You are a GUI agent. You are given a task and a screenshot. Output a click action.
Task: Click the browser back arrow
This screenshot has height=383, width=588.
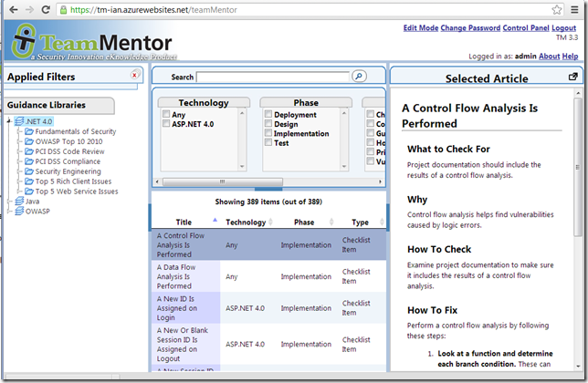pyautogui.click(x=11, y=9)
